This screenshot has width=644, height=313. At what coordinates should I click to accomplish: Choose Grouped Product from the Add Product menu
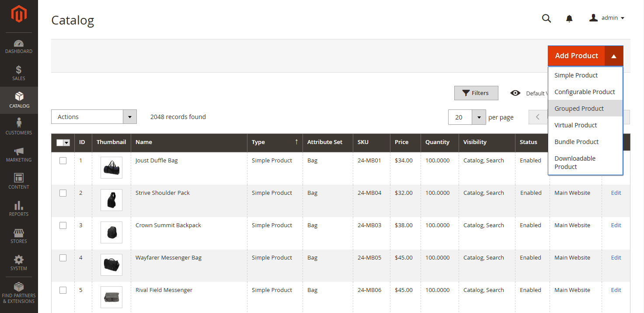pos(579,108)
